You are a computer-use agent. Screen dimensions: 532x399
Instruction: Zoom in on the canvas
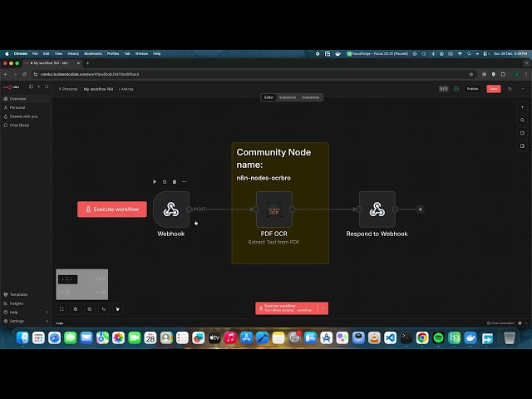(x=76, y=309)
